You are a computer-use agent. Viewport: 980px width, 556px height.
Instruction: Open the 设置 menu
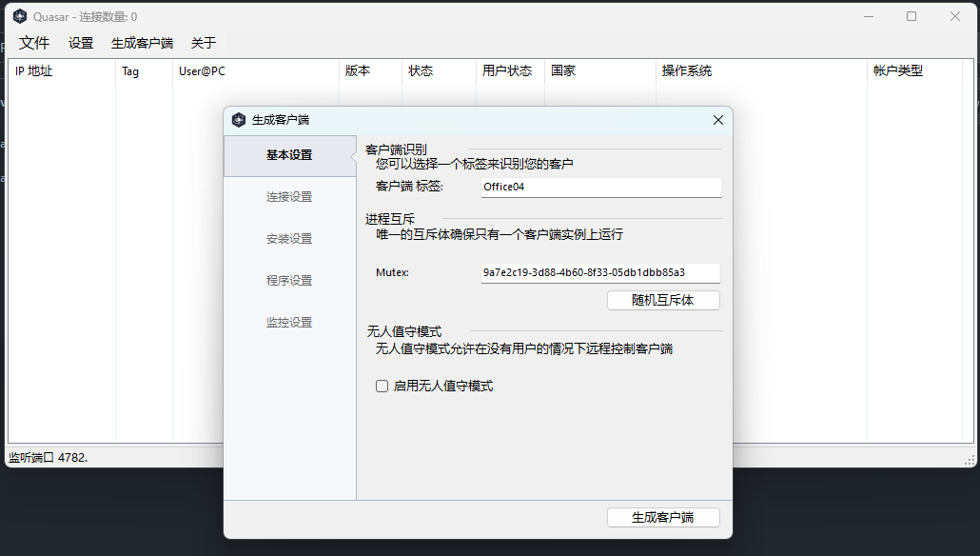click(82, 43)
